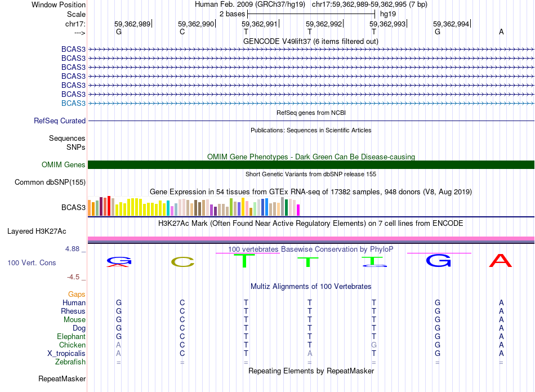535x392 pixels.
Task: Click the red A conservation logo
Action: [x=501, y=261]
